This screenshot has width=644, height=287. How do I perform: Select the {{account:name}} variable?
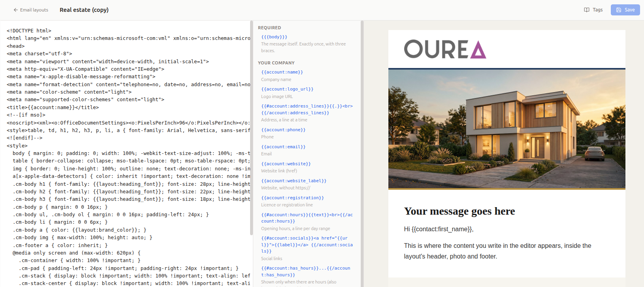pos(282,72)
